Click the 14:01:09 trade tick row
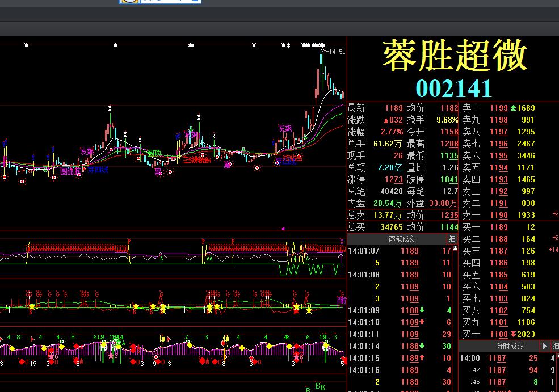Viewport: 559px width, 392px height. click(x=400, y=310)
